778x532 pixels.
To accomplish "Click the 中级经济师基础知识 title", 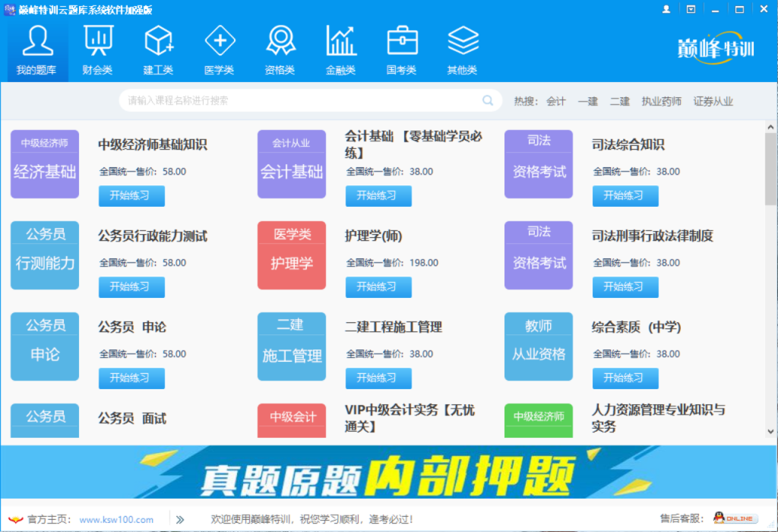I will coord(153,144).
